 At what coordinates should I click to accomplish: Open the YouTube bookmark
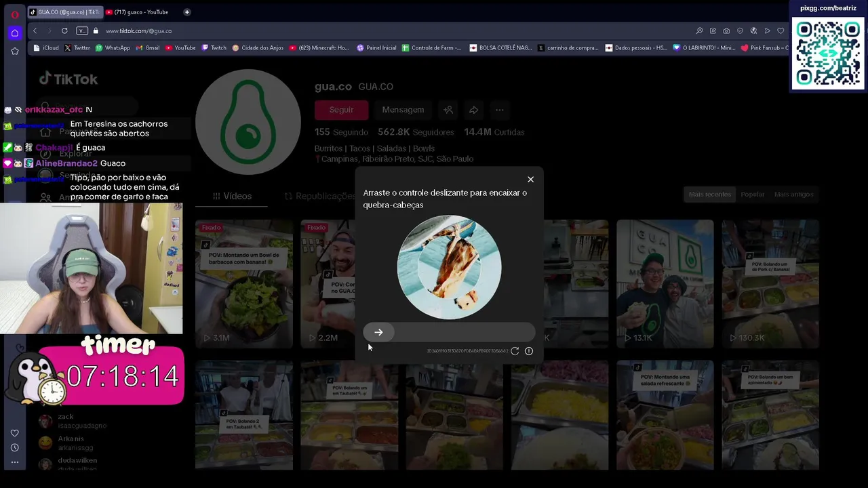point(180,48)
